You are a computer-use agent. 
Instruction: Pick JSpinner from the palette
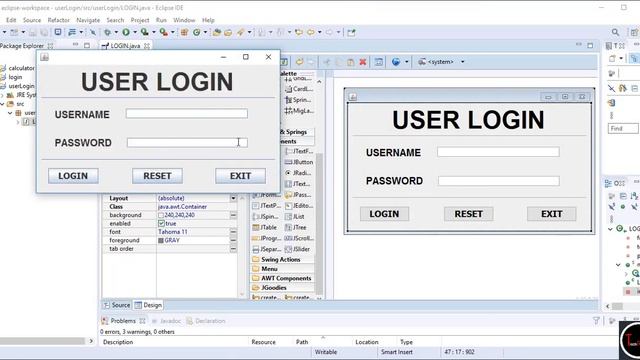[265, 216]
